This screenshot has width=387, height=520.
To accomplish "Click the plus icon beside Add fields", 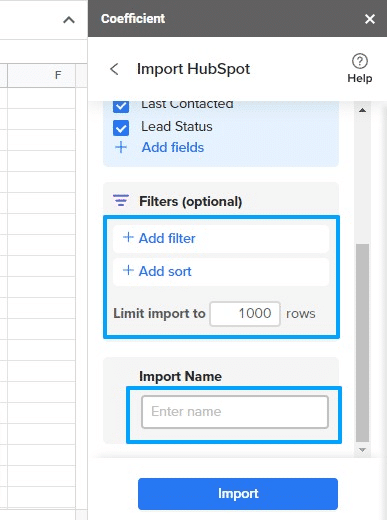I will (121, 147).
